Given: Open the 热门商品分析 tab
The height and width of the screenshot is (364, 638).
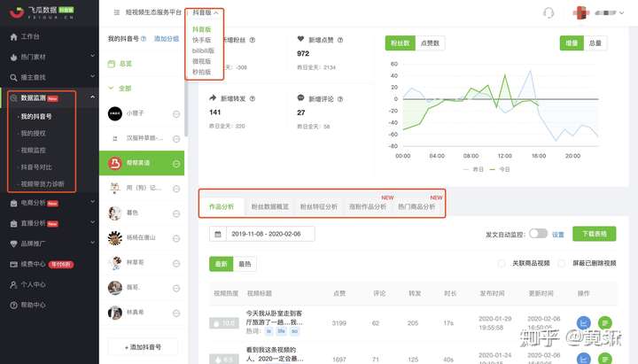Looking at the screenshot, I should tap(416, 206).
